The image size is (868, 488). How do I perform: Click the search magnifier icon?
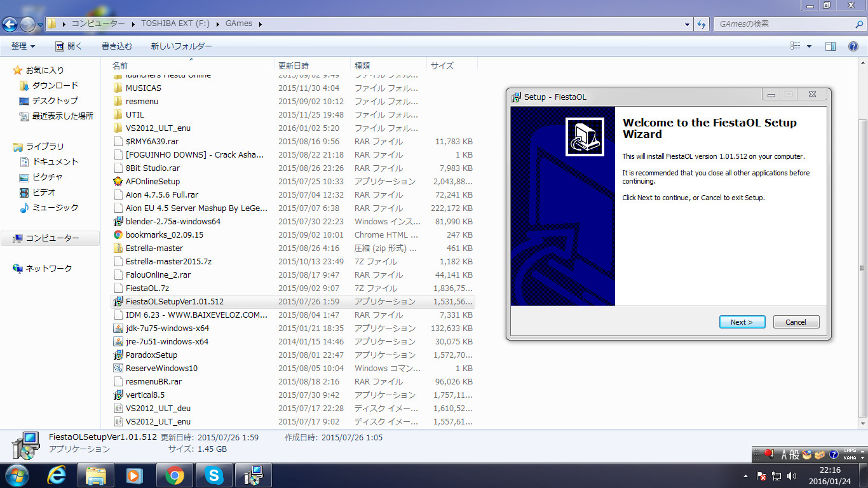[858, 24]
